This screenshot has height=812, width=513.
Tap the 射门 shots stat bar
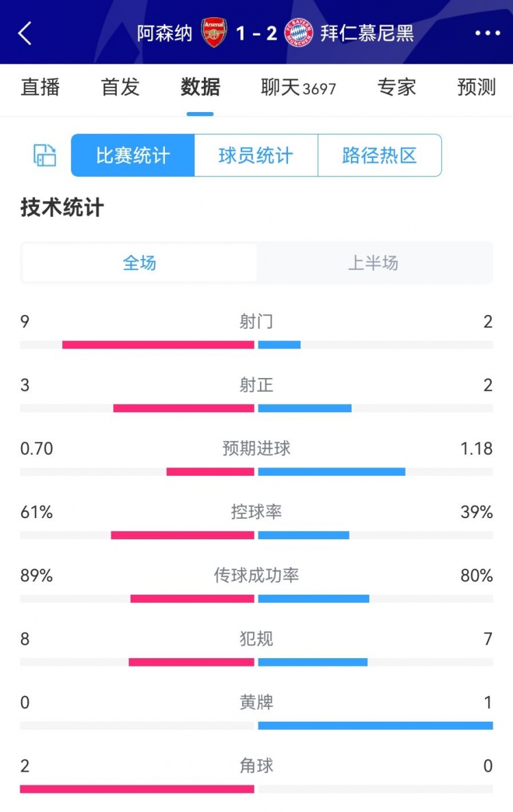click(x=256, y=344)
